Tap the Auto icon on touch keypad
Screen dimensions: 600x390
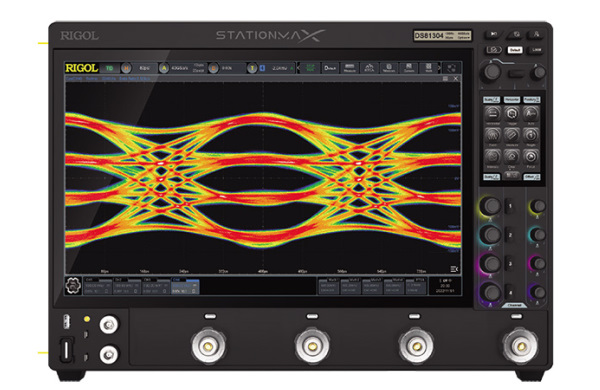(531, 115)
